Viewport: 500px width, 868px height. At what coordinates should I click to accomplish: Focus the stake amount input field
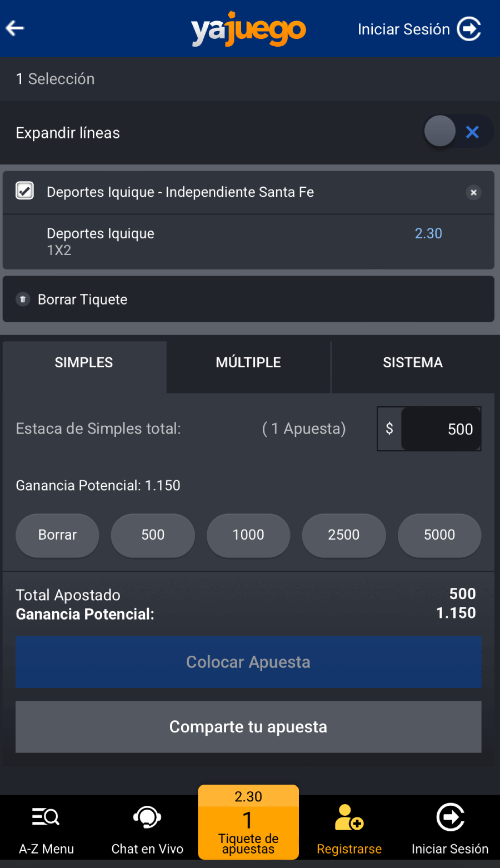coord(441,429)
